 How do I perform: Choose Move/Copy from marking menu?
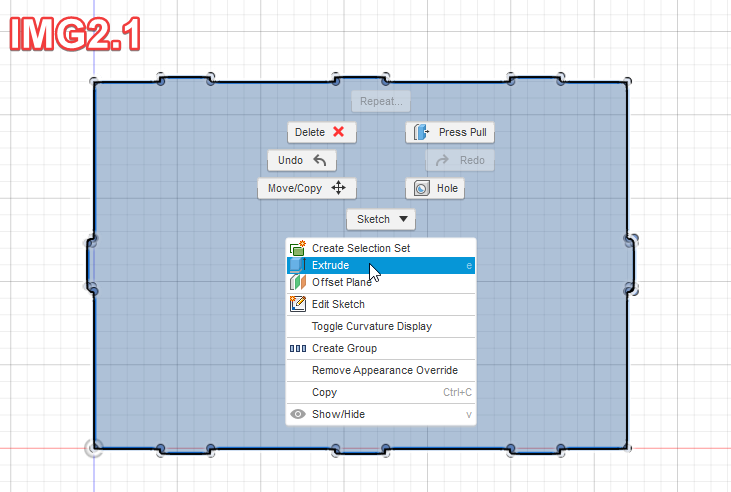pyautogui.click(x=307, y=188)
